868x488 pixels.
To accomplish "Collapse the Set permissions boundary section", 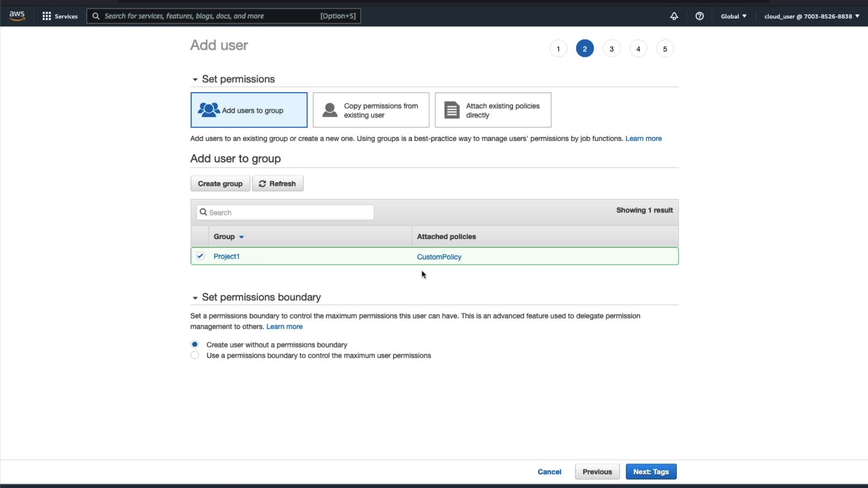I will 195,298.
